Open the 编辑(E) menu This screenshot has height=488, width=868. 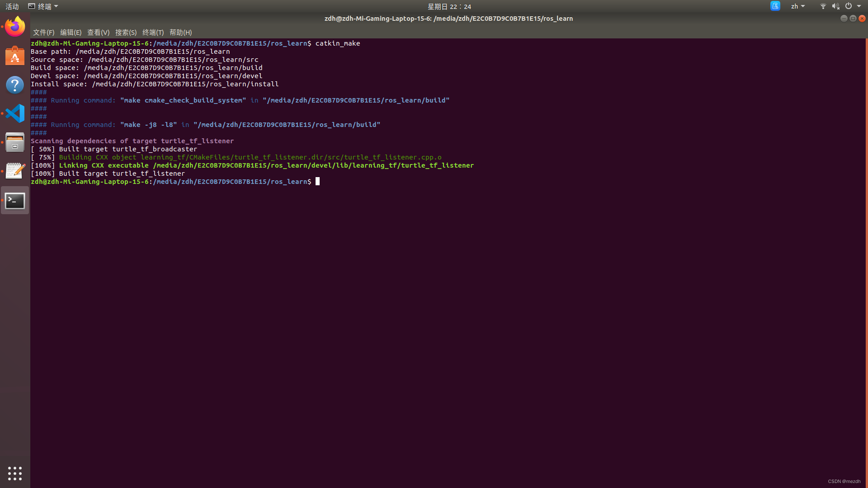point(71,33)
